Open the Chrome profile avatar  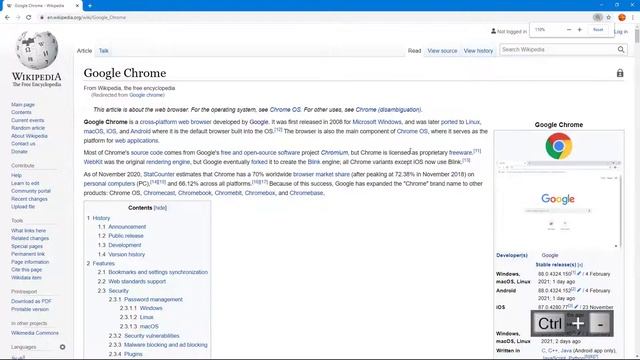tap(622, 17)
